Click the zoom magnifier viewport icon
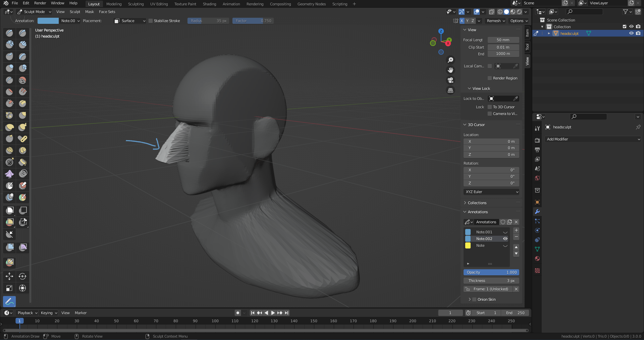This screenshot has height=340, width=644. click(450, 60)
